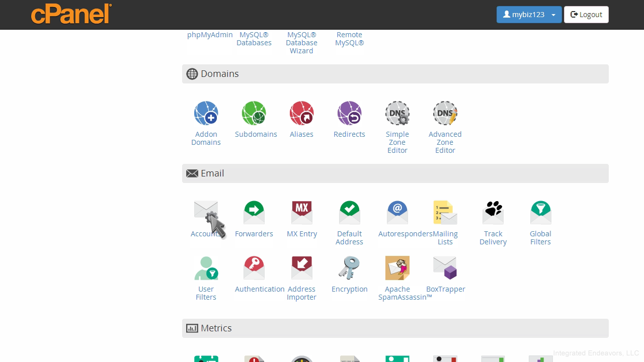This screenshot has height=362, width=644.
Task: Open the BoxTrapper icon
Action: (x=445, y=268)
